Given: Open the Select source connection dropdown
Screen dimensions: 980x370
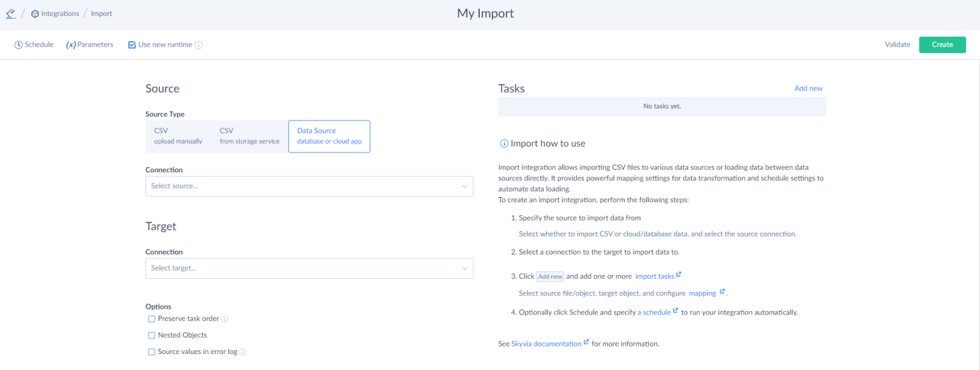Looking at the screenshot, I should click(309, 186).
